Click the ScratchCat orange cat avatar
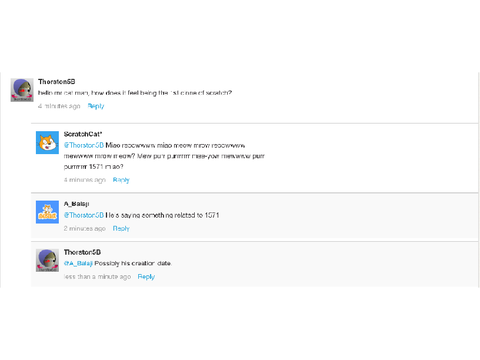The height and width of the screenshot is (360, 480). 47,143
